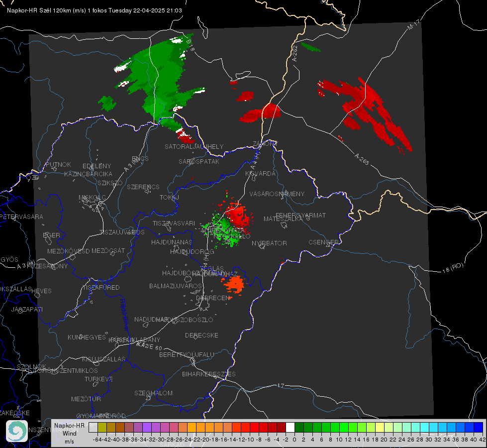Image resolution: width=487 pixels, height=448 pixels.
Task: Click the PÉTERVÁSÁRA label at left edge
Action: pyautogui.click(x=22, y=217)
